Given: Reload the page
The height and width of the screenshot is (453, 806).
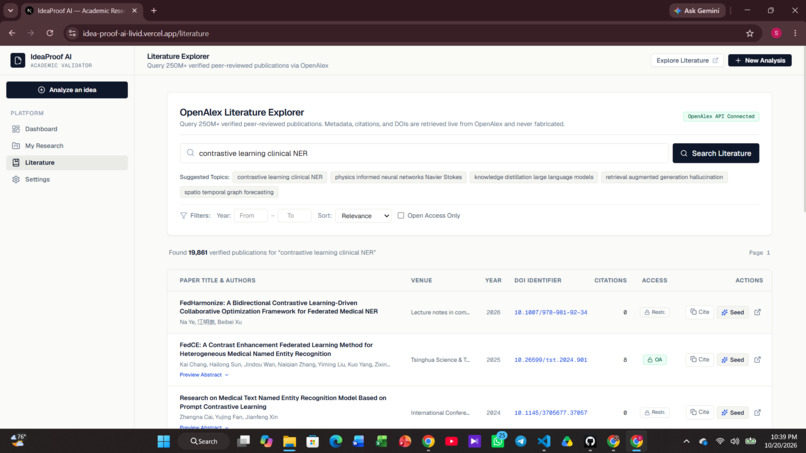Looking at the screenshot, I should (49, 33).
